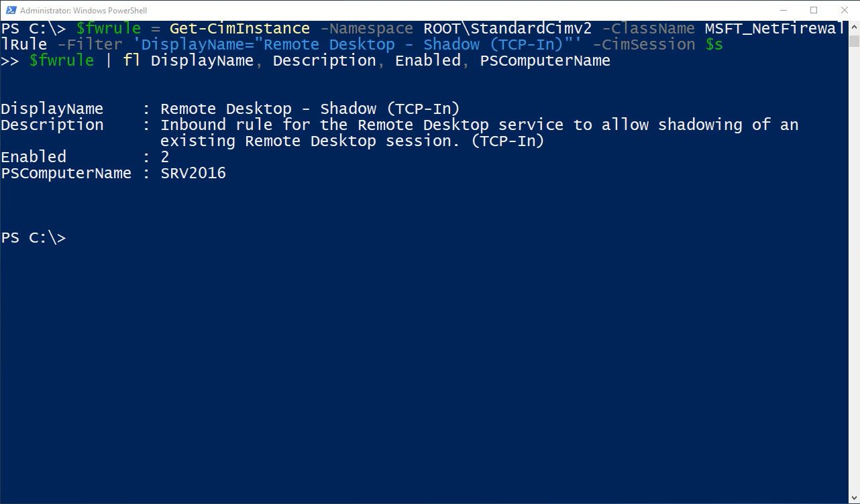The width and height of the screenshot is (860, 504).
Task: Click the PowerShell icon in the title bar
Action: click(x=11, y=11)
